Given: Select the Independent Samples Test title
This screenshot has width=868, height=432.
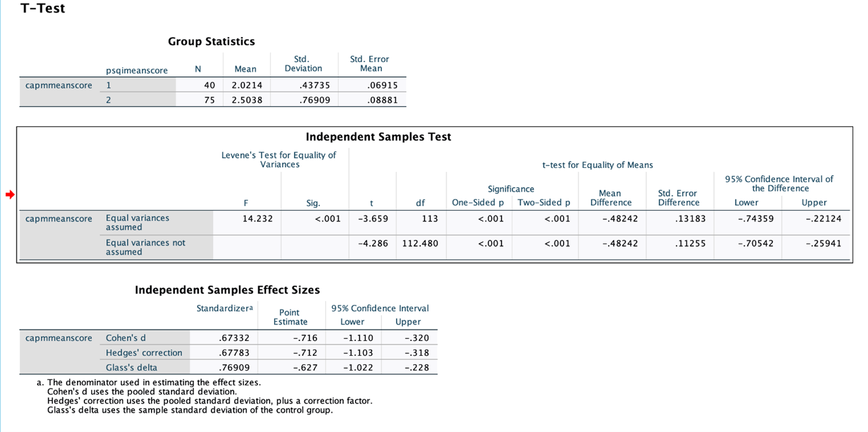Looking at the screenshot, I should click(378, 137).
